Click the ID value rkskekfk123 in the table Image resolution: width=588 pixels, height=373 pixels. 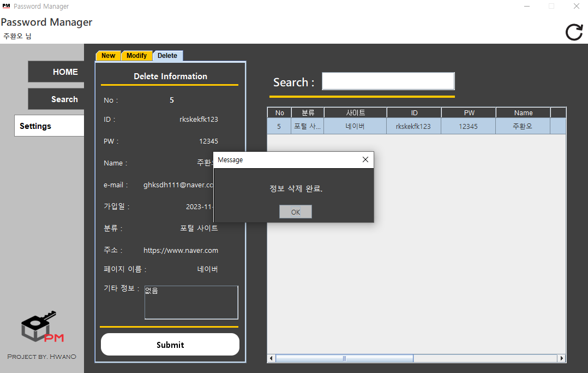[413, 126]
